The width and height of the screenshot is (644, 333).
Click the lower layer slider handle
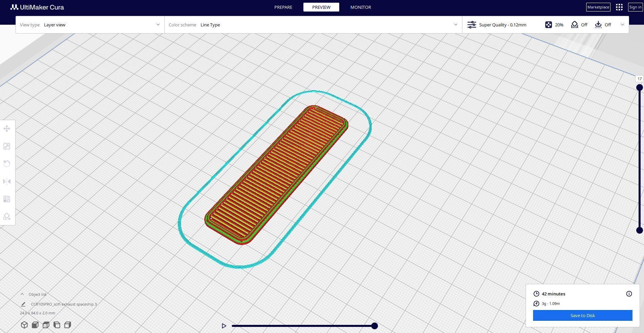click(x=639, y=230)
